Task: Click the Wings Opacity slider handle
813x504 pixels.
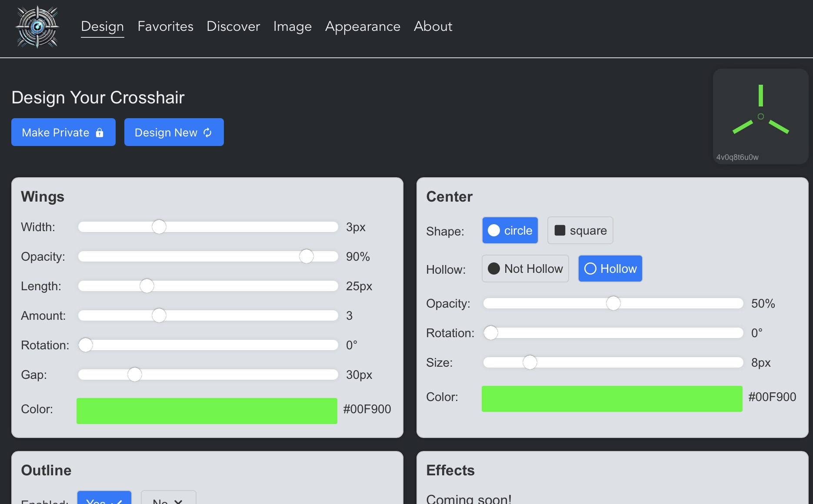Action: 307,256
